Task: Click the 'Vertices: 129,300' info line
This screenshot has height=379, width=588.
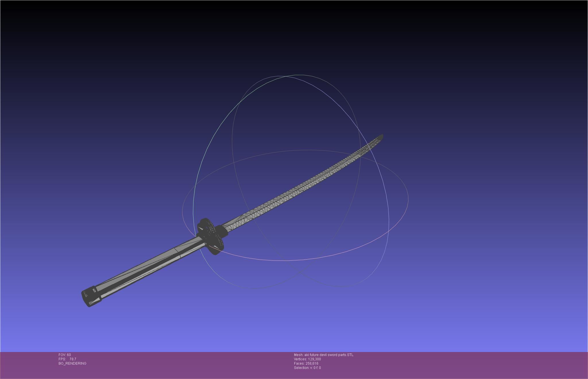Action: pos(307,359)
